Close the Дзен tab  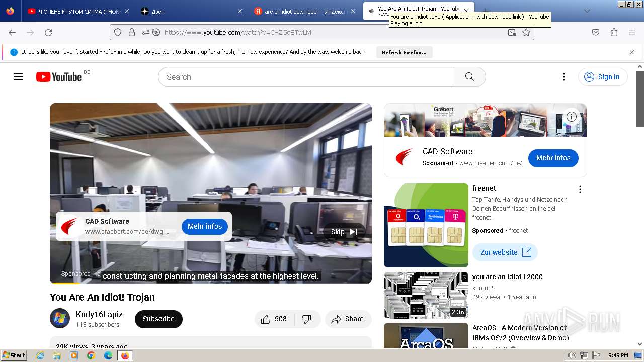pos(240,11)
